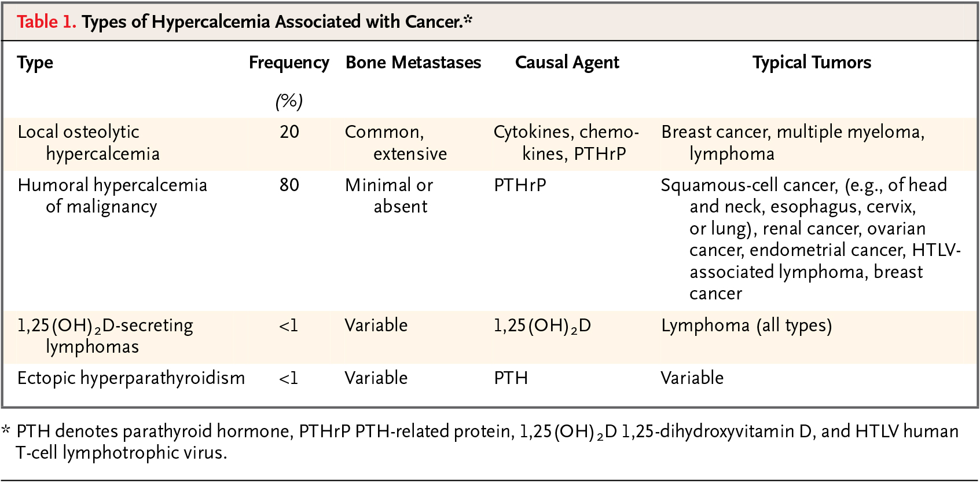This screenshot has height=483, width=980.
Task: Select the Common, extensive bone metastases cell
Action: pyautogui.click(x=396, y=142)
